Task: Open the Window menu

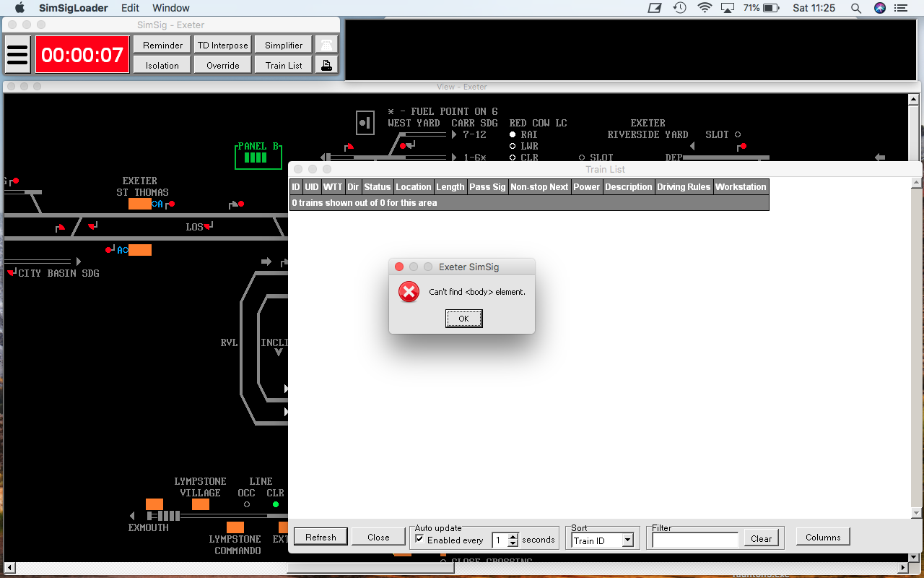Action: (171, 8)
